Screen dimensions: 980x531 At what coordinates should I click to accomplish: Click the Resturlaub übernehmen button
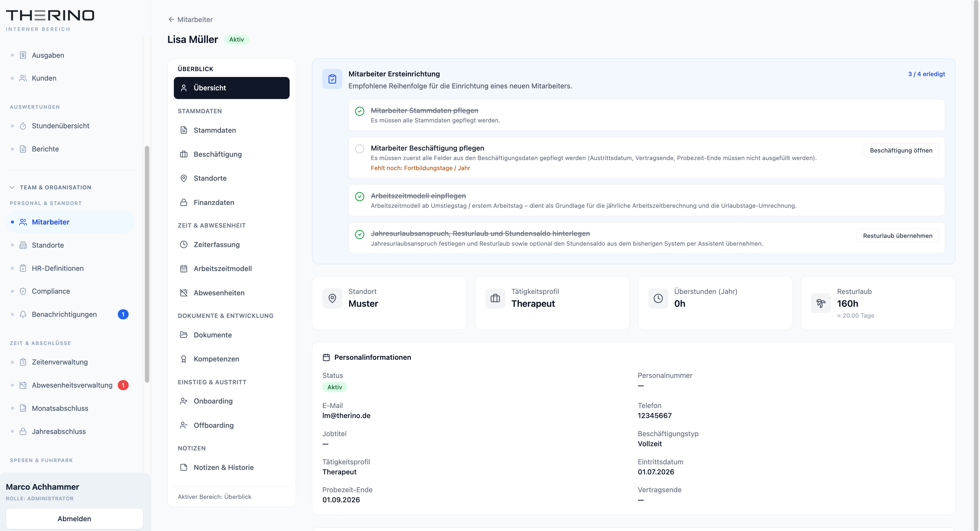click(897, 236)
